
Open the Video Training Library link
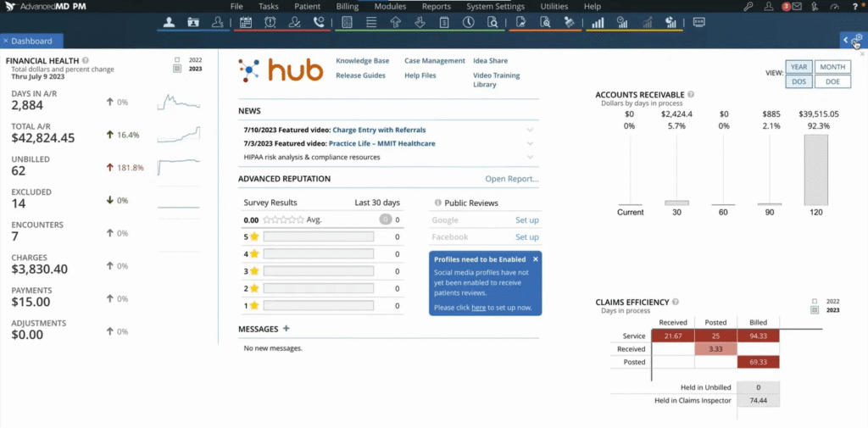[x=496, y=80]
